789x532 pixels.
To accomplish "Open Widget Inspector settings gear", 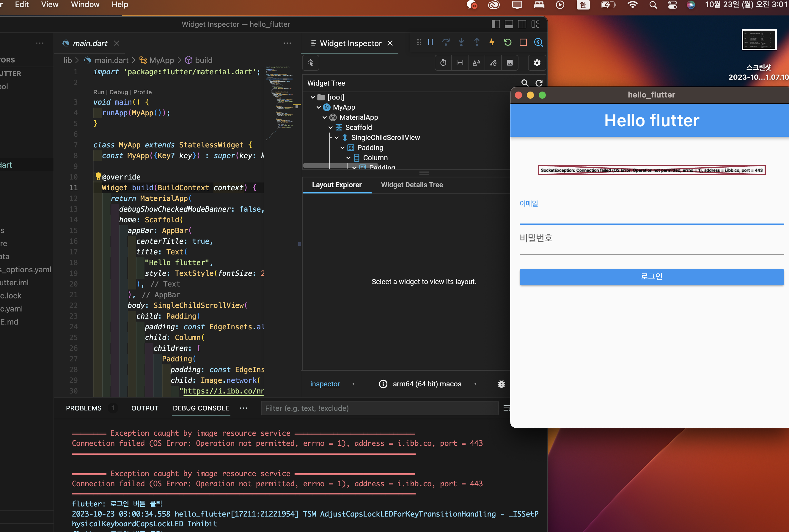I will tap(537, 63).
